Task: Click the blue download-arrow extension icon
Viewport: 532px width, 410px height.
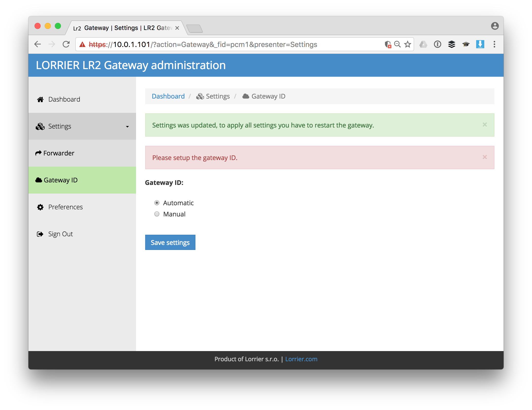Action: [x=480, y=44]
